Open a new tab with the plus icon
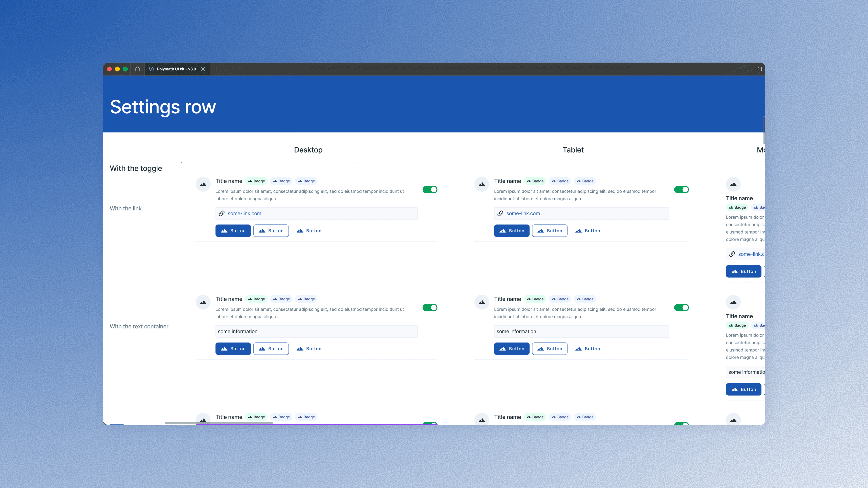Image resolution: width=868 pixels, height=488 pixels. click(x=217, y=69)
